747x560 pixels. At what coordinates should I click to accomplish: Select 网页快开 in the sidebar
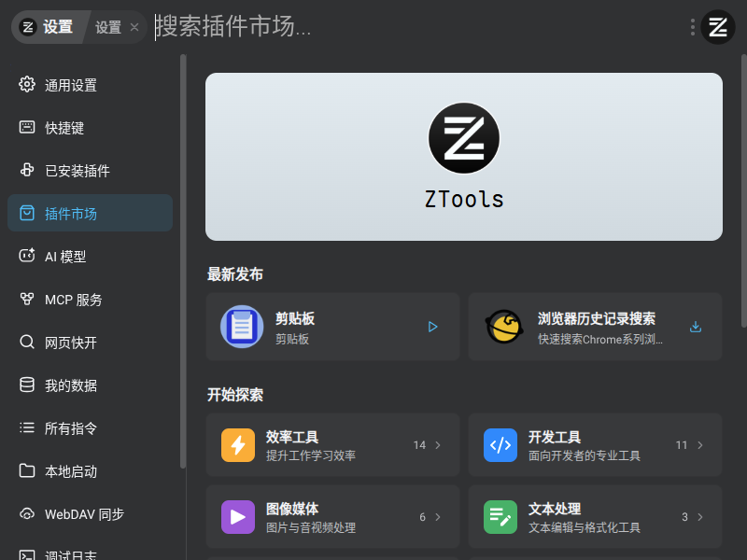coord(90,342)
